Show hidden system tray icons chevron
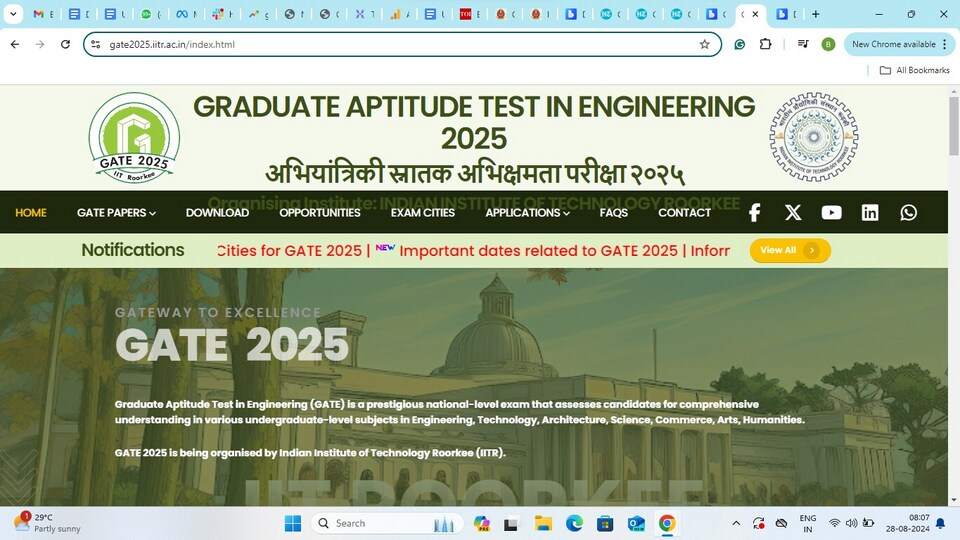 pos(736,523)
